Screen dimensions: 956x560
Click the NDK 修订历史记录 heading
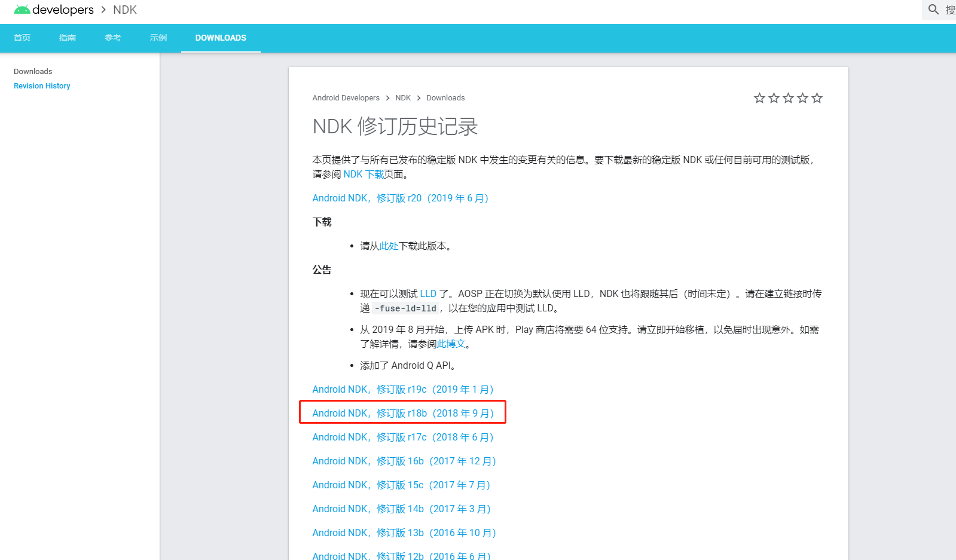(395, 127)
